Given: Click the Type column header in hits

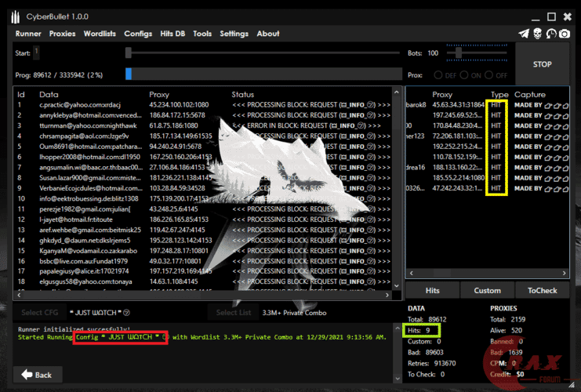Looking at the screenshot, I should coord(499,95).
